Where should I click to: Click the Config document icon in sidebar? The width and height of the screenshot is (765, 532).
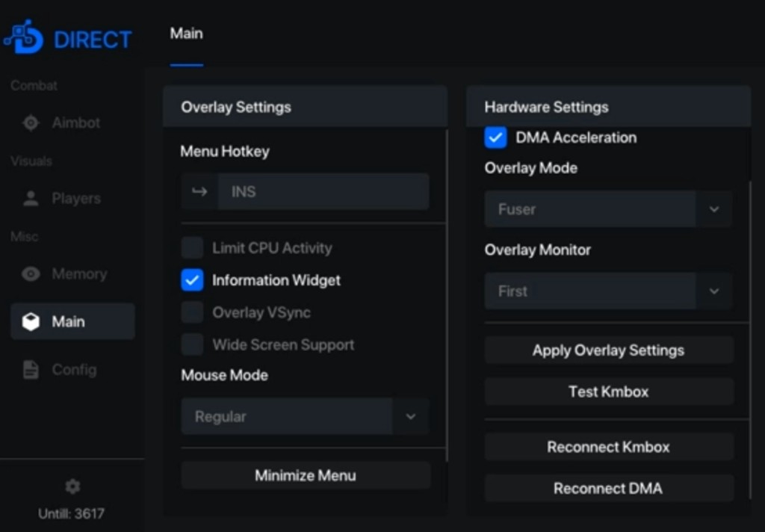pyautogui.click(x=31, y=370)
